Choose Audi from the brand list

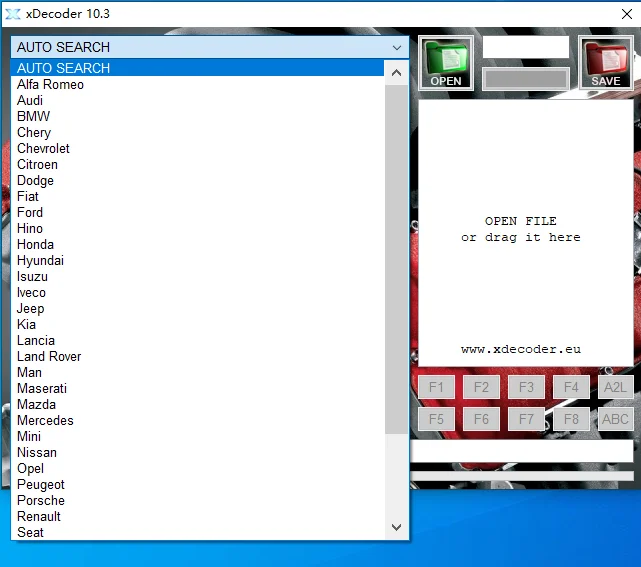pyautogui.click(x=197, y=100)
